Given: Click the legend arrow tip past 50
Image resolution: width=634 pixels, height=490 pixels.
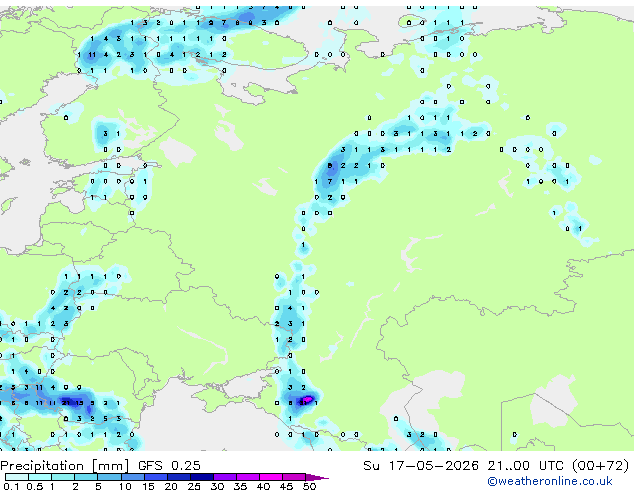Looking at the screenshot, I should pos(317,477).
